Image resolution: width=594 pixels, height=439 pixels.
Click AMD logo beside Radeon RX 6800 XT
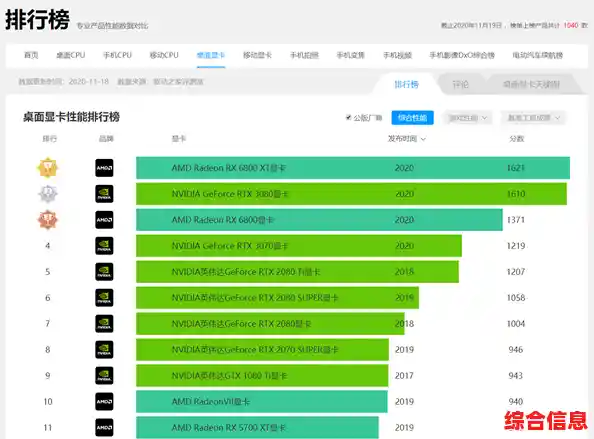coord(104,168)
